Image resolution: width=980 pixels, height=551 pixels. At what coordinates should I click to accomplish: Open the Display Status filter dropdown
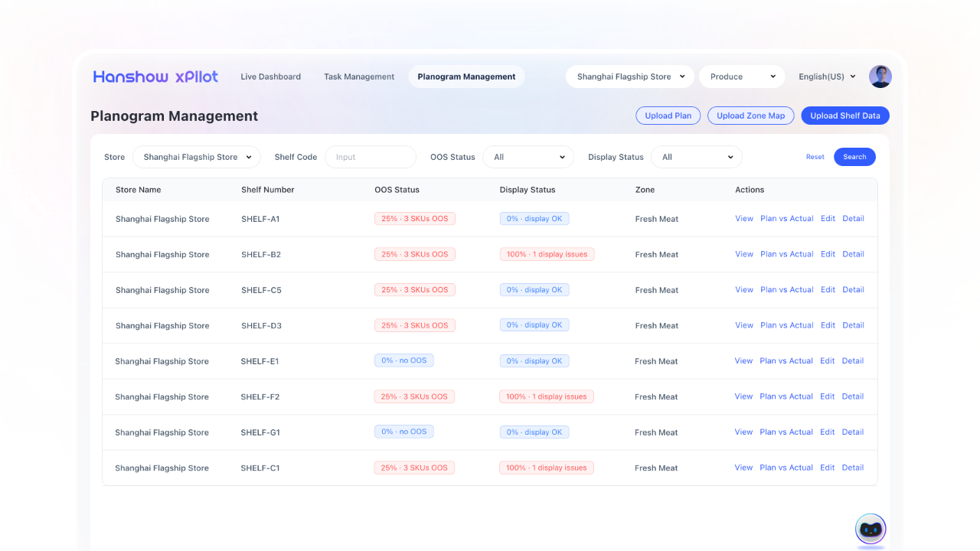pyautogui.click(x=697, y=157)
